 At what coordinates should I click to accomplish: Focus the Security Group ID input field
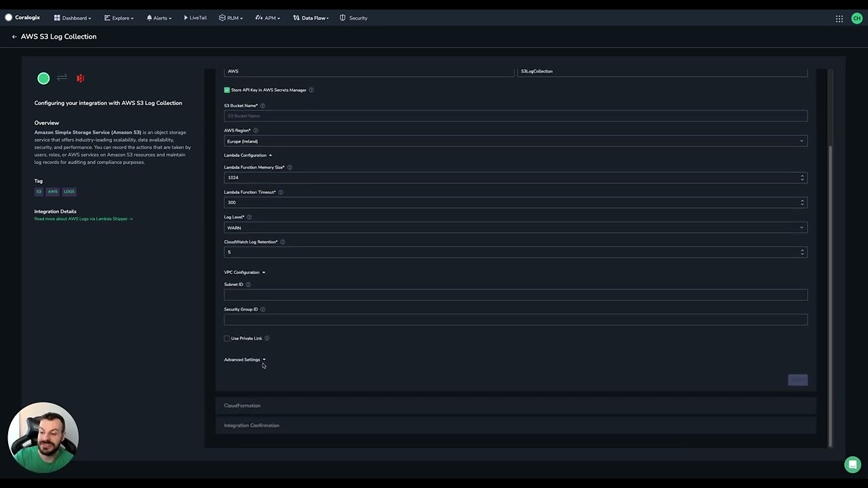(515, 320)
